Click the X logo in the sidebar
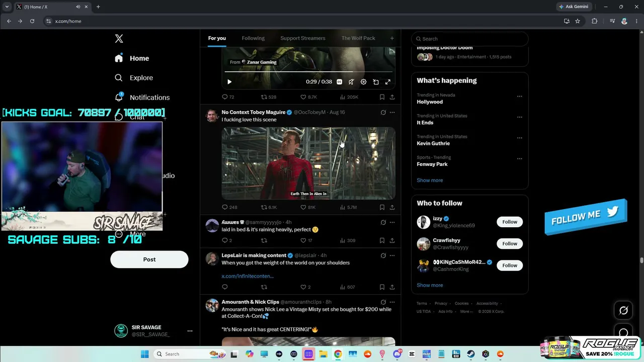This screenshot has width=644, height=362. (x=119, y=39)
